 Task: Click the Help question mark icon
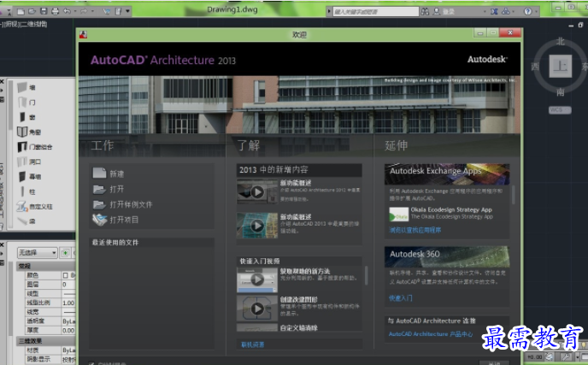coord(527,12)
